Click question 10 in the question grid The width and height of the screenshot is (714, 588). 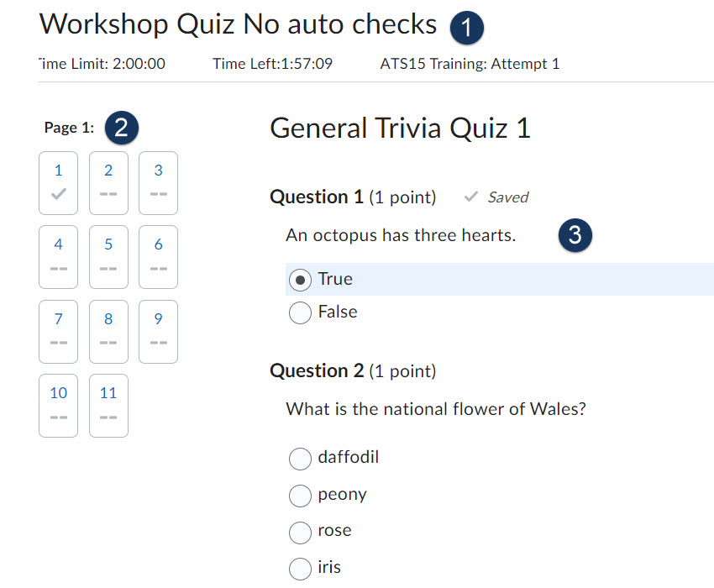pyautogui.click(x=58, y=405)
